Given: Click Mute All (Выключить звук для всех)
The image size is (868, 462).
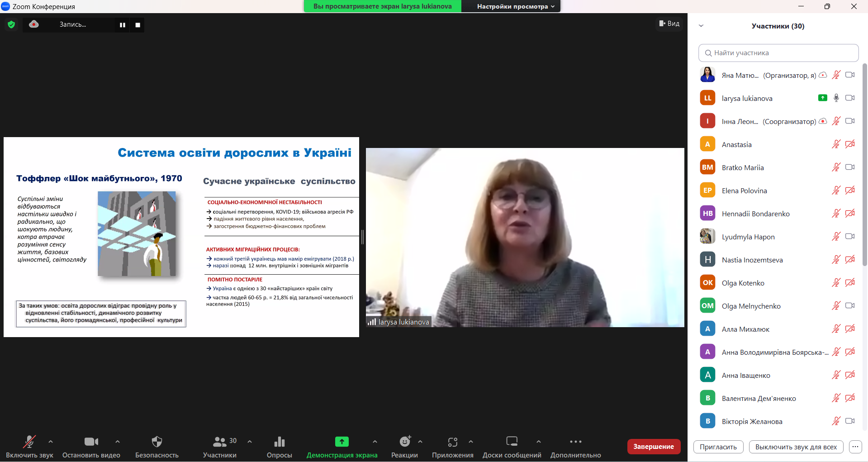Looking at the screenshot, I should click(x=796, y=447).
